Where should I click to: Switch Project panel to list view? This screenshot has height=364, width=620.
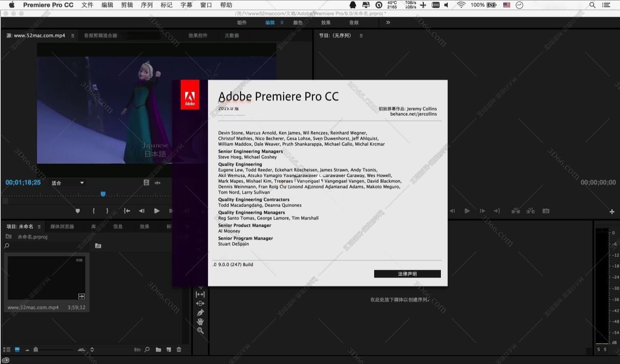coord(7,350)
